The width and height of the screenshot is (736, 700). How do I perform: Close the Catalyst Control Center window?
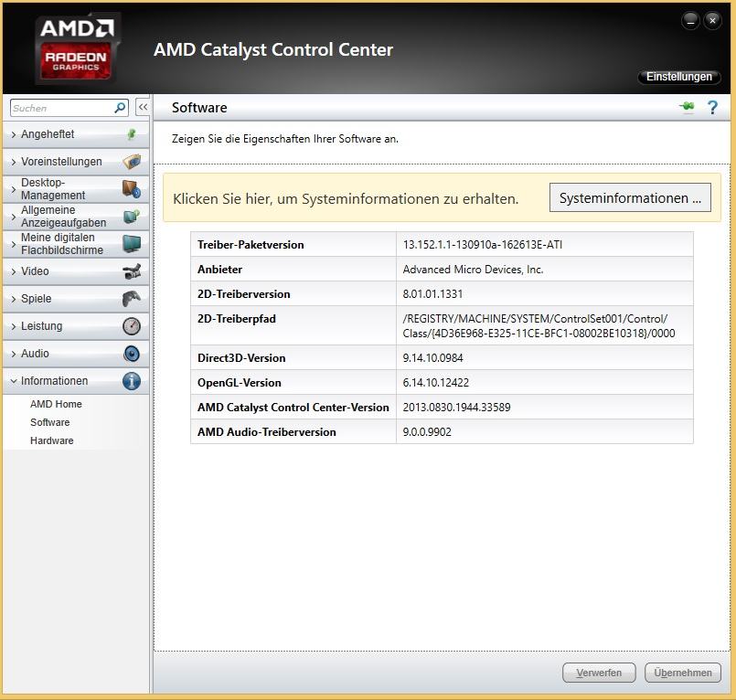712,21
